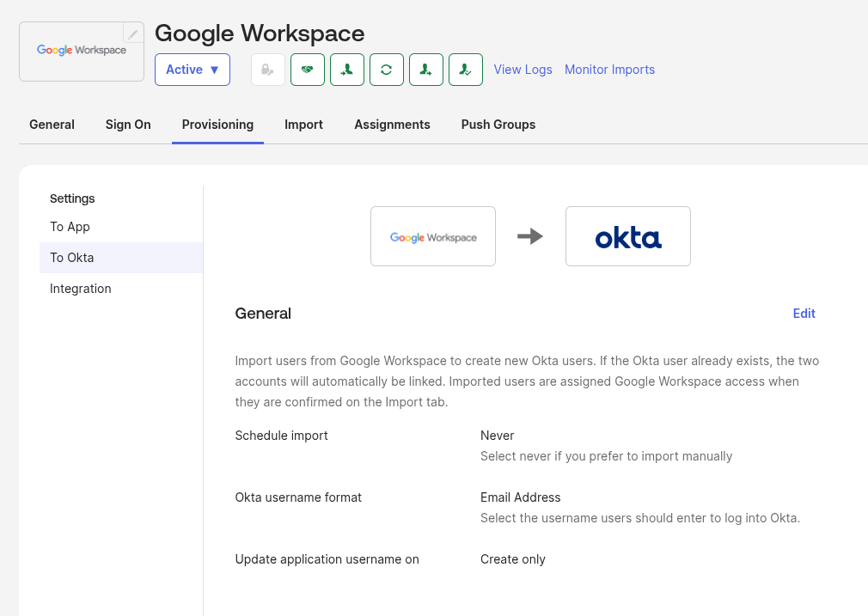
Task: Select Integration in the Settings sidebar
Action: click(x=81, y=289)
